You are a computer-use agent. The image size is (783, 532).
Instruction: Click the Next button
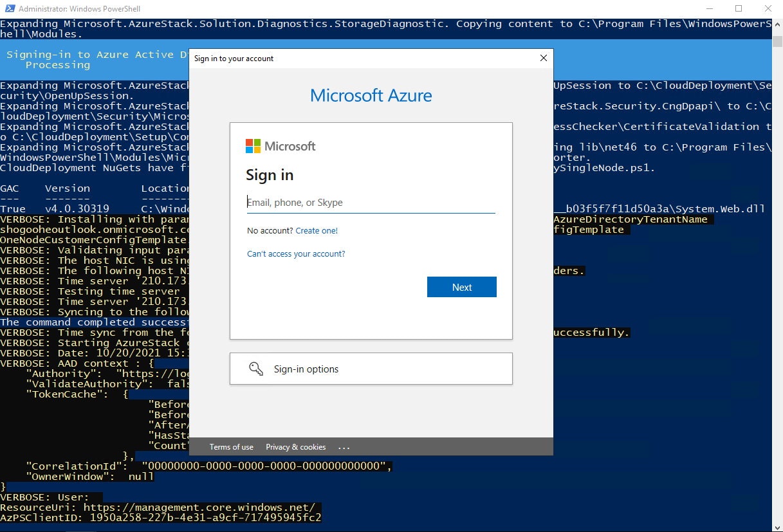462,287
